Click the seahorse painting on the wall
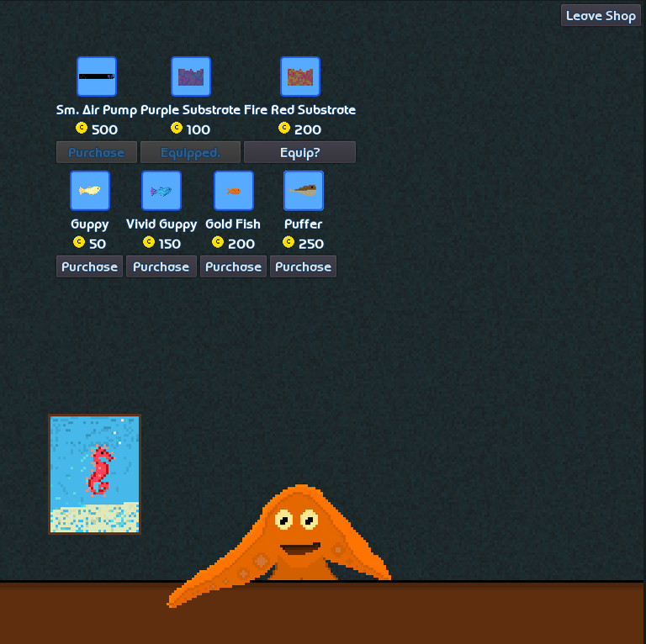This screenshot has height=644, width=646. tap(95, 474)
